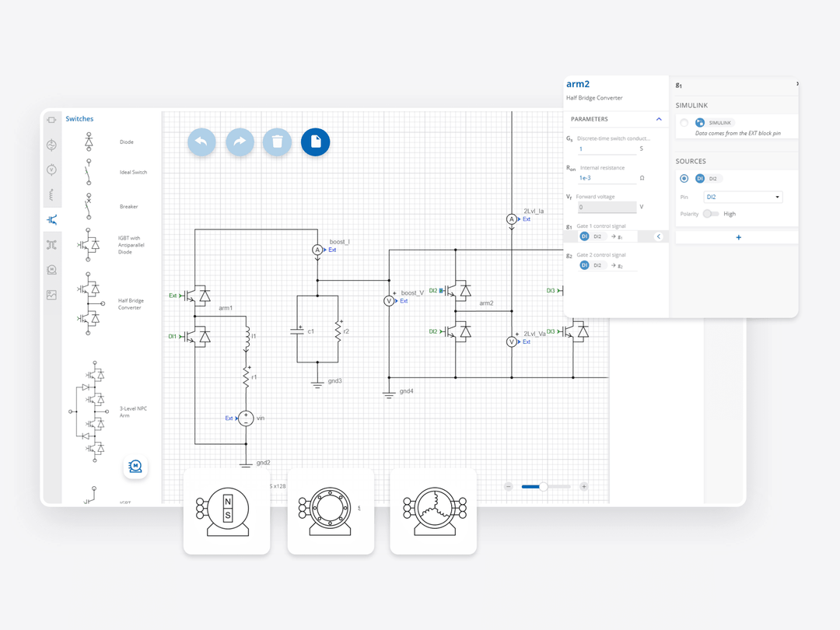840x630 pixels.
Task: Select the DI2 source radio button under SOURCES
Action: coord(684,179)
